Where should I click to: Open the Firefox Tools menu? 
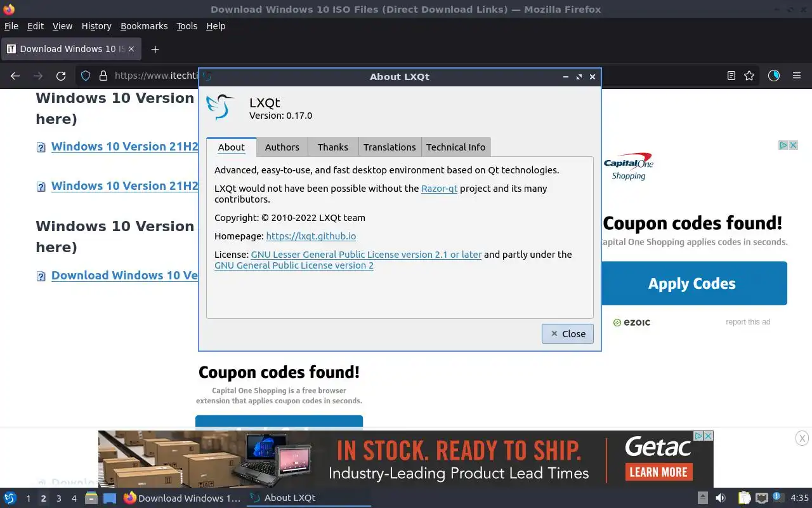pos(187,26)
